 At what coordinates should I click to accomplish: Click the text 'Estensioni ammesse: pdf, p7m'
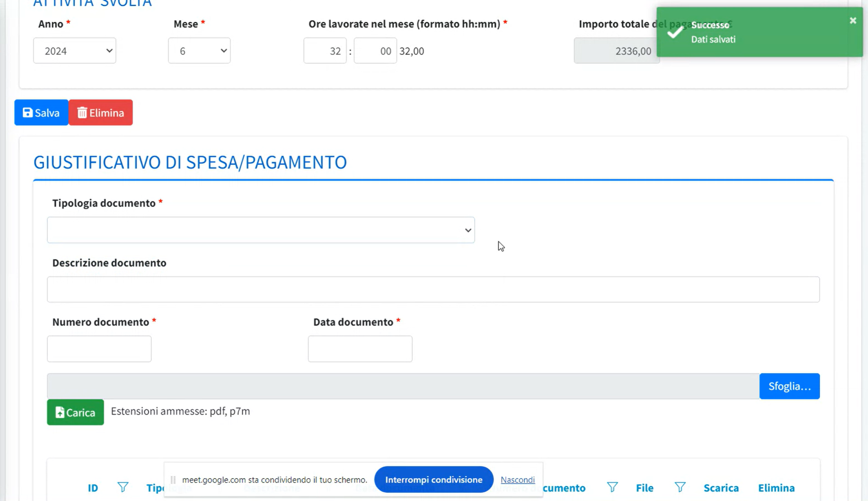tap(180, 411)
